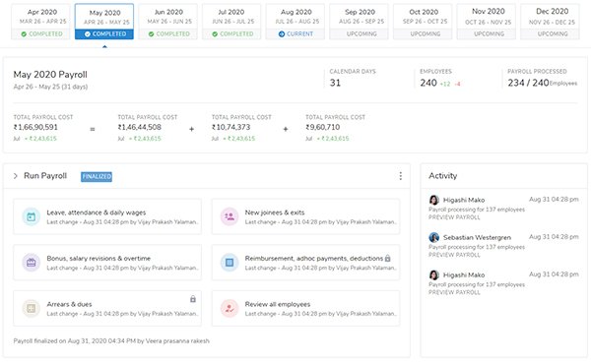This screenshot has width=591, height=364.
Task: Select the May 2020 payroll period tab
Action: (104, 22)
